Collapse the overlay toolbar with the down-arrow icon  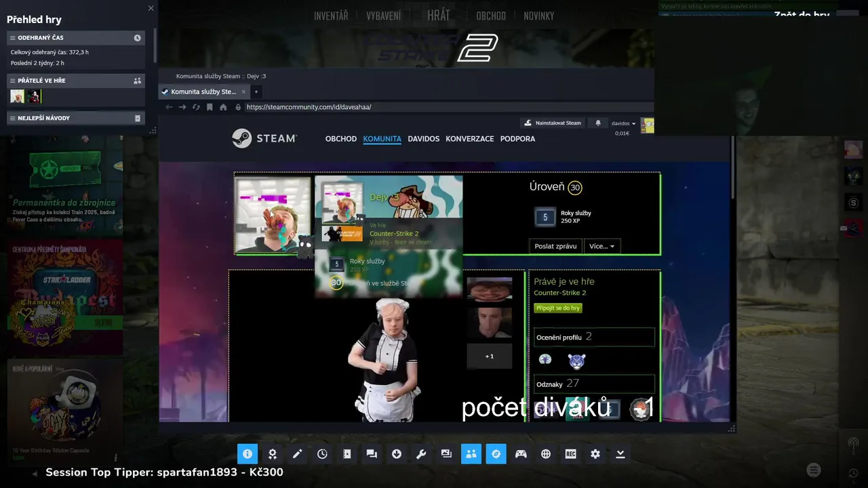(x=620, y=454)
